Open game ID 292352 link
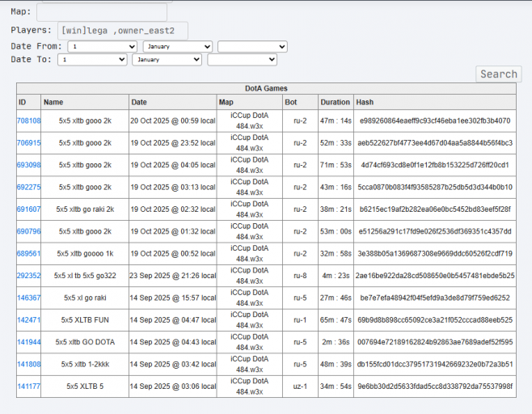Viewport: 532px width, 414px height. point(29,276)
